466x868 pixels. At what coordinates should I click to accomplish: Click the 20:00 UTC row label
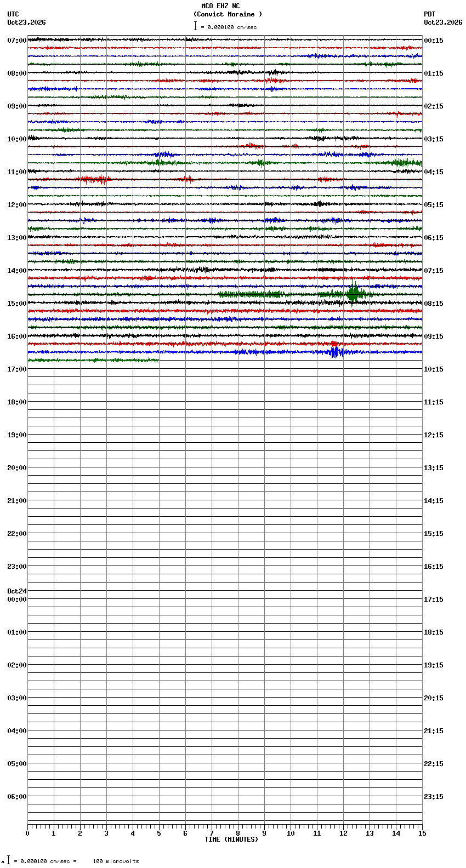[17, 468]
